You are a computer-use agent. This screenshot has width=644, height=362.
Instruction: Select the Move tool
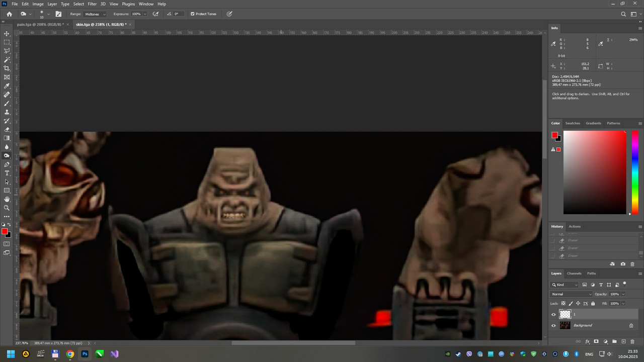pos(7,33)
